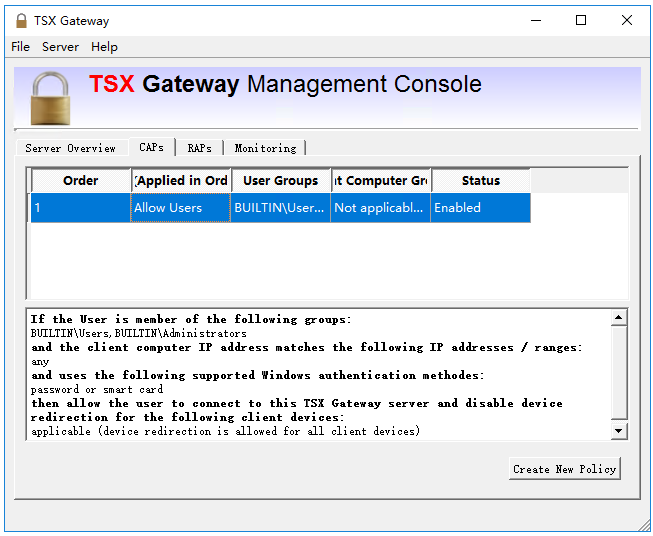Select the order cell showing 1
653x536 pixels.
[x=81, y=207]
